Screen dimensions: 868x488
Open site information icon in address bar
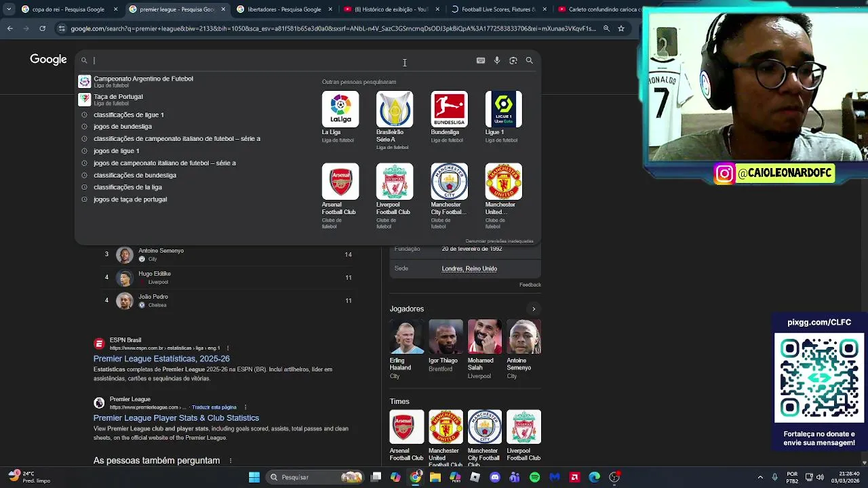[x=62, y=28]
